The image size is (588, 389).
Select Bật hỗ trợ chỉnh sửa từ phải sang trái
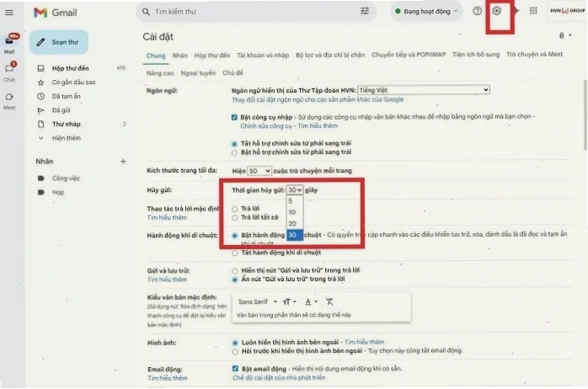[234, 152]
